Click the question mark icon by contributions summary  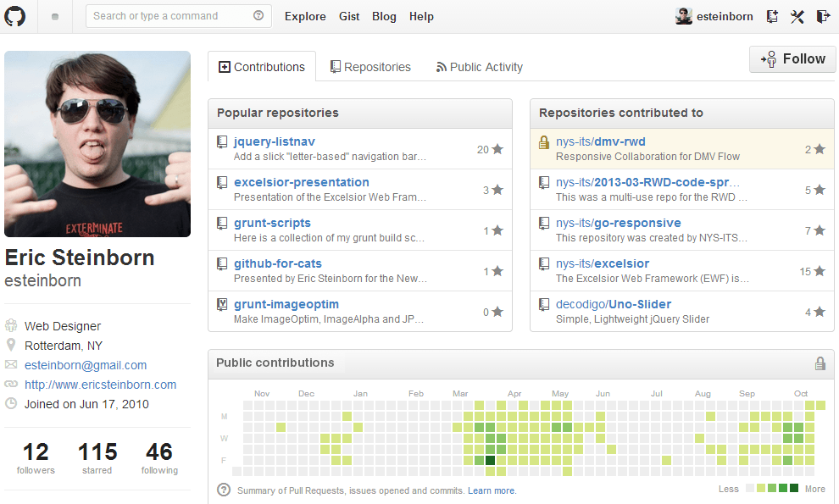(224, 490)
